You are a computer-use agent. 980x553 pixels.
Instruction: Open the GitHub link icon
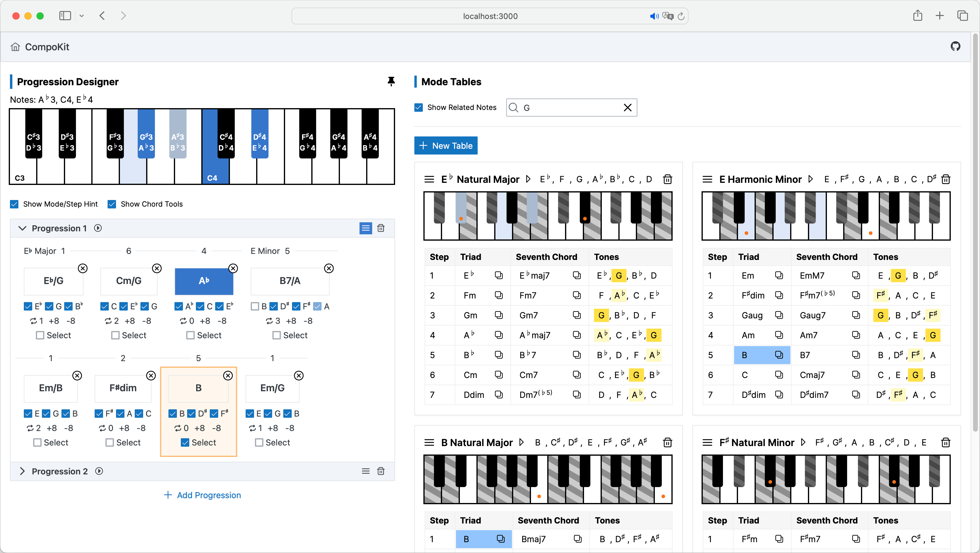pos(955,46)
